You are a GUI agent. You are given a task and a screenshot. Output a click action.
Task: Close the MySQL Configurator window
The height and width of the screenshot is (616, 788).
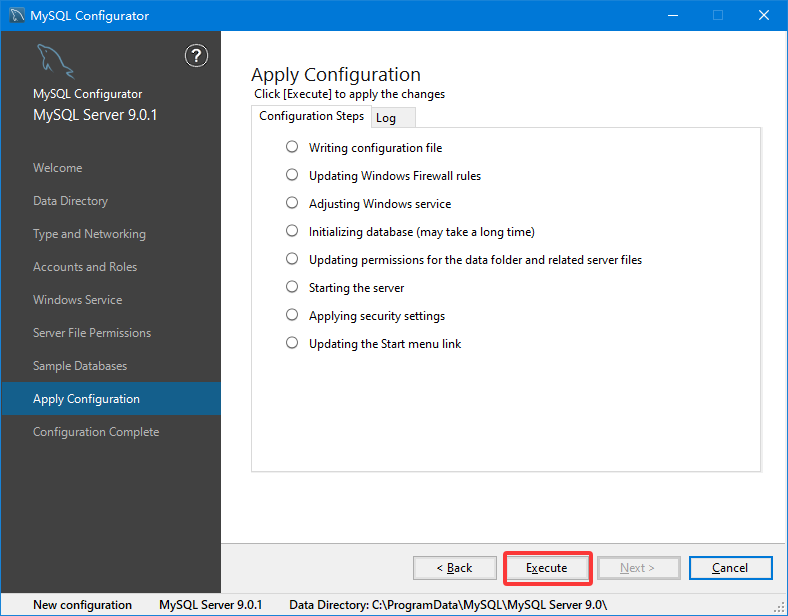[764, 16]
